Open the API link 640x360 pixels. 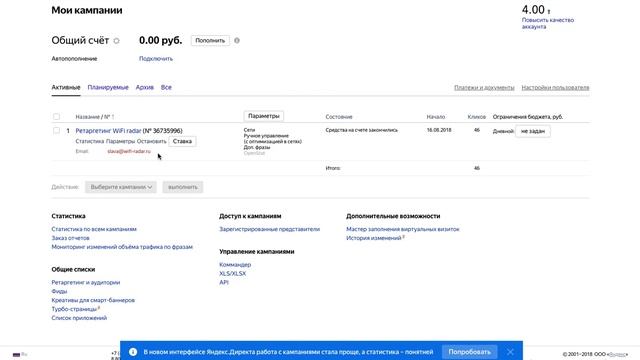point(224,282)
